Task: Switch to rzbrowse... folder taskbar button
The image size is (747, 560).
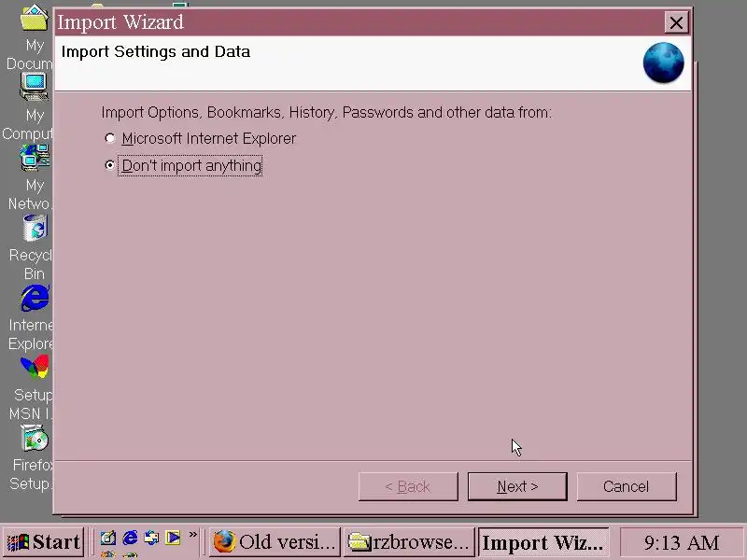Action: (x=409, y=542)
